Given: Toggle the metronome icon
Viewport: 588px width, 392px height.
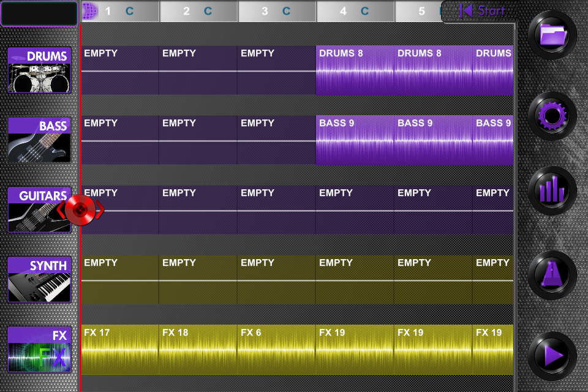Looking at the screenshot, I should pos(552,275).
